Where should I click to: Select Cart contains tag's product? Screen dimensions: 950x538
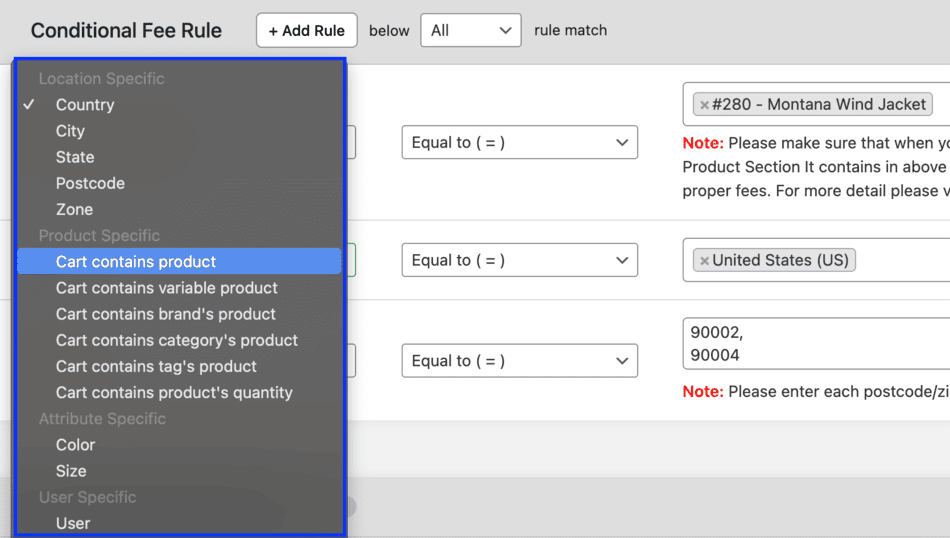click(x=179, y=366)
